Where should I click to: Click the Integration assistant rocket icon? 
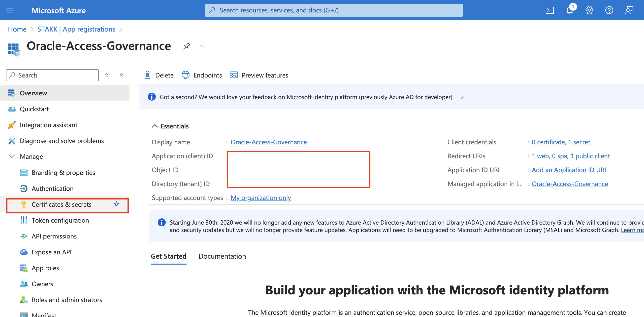pyautogui.click(x=11, y=125)
